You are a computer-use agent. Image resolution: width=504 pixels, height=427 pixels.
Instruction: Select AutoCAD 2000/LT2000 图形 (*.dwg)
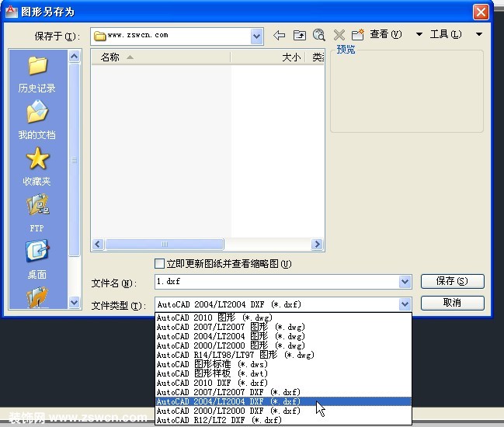pyautogui.click(x=283, y=345)
